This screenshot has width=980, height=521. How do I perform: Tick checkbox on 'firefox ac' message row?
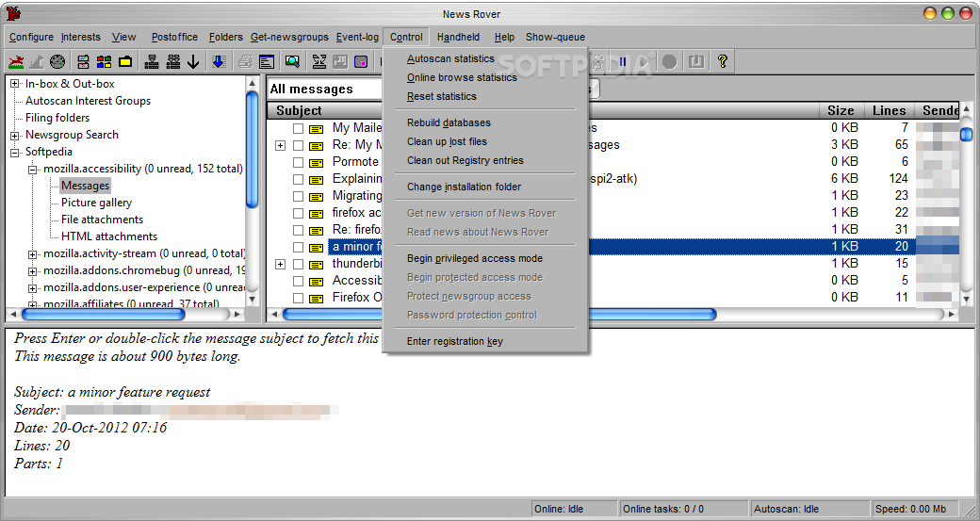coord(298,214)
